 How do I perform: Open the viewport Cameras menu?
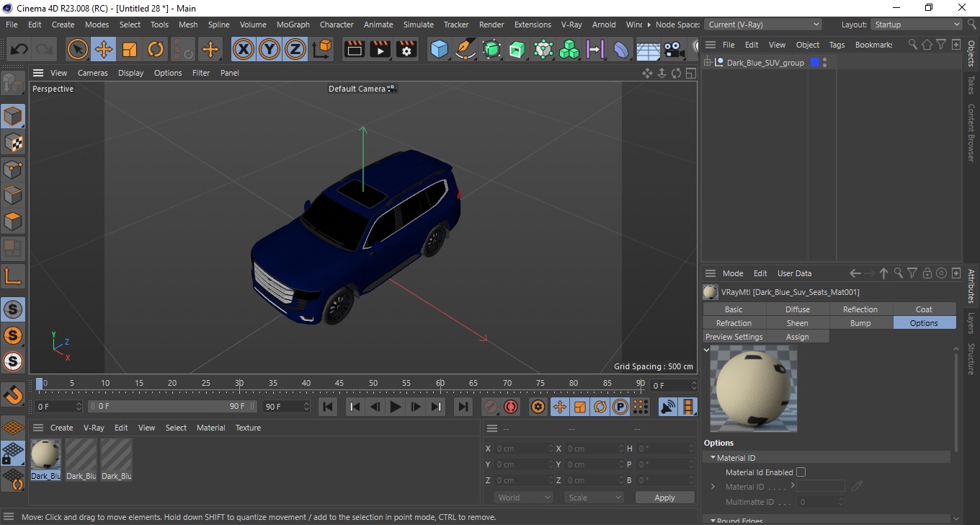tap(93, 73)
